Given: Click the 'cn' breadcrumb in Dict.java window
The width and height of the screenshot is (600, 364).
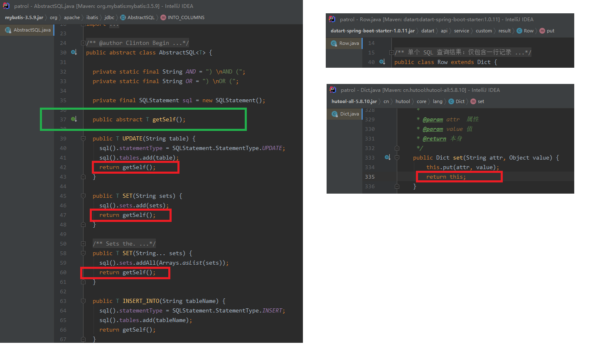Looking at the screenshot, I should 386,101.
